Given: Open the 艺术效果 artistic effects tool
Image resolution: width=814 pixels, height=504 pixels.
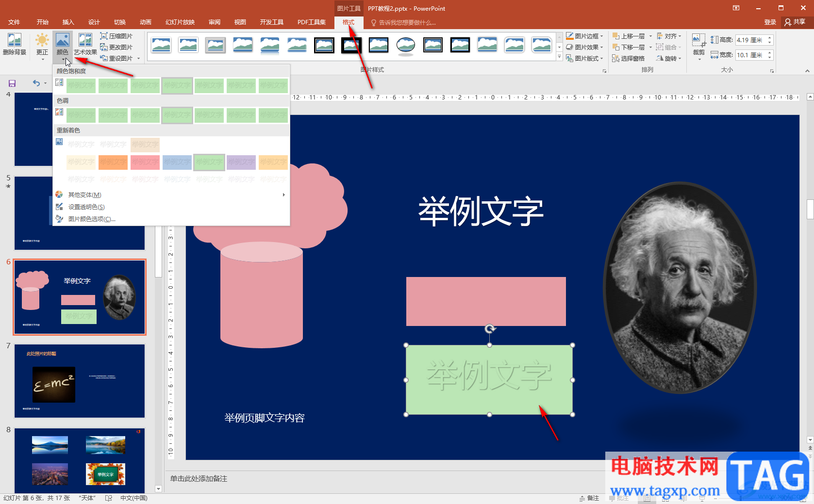Looking at the screenshot, I should [x=85, y=45].
